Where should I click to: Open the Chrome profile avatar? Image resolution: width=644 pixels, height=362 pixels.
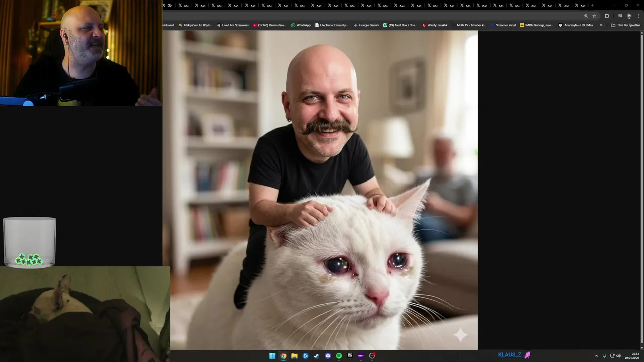point(629,16)
